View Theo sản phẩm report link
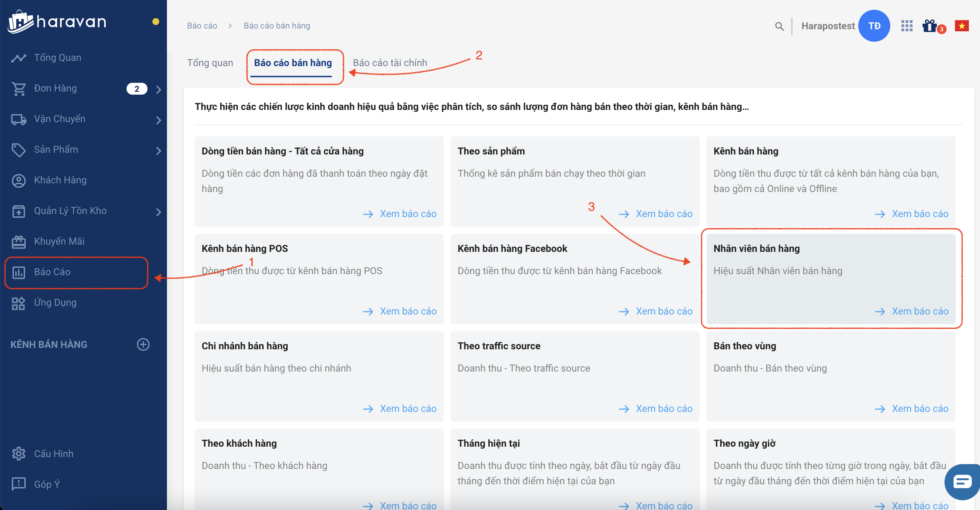980x510 pixels. pos(664,214)
